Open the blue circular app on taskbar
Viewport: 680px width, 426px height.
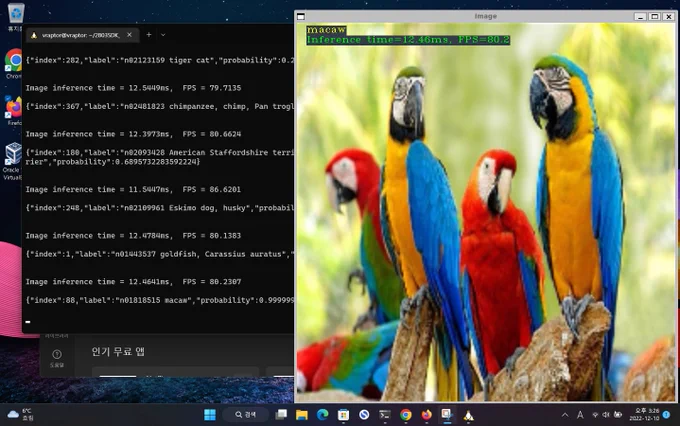364,415
